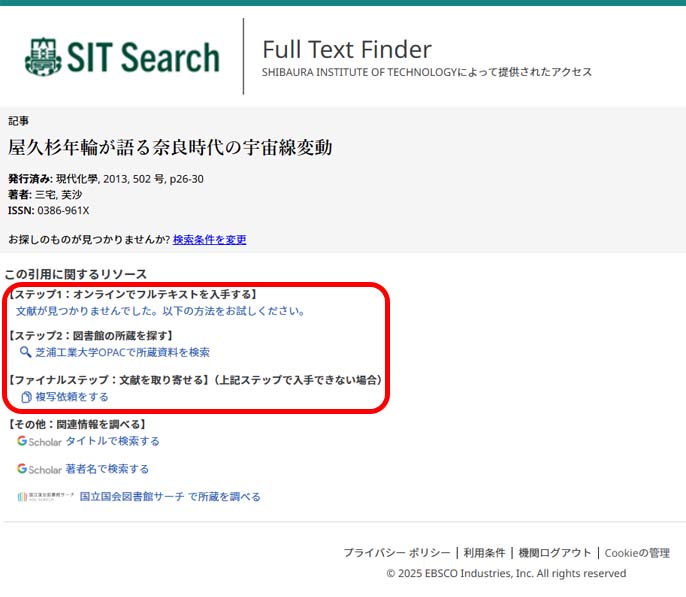This screenshot has width=686, height=597.
Task: Open the プライバシー ポリシー footer link
Action: click(x=397, y=553)
